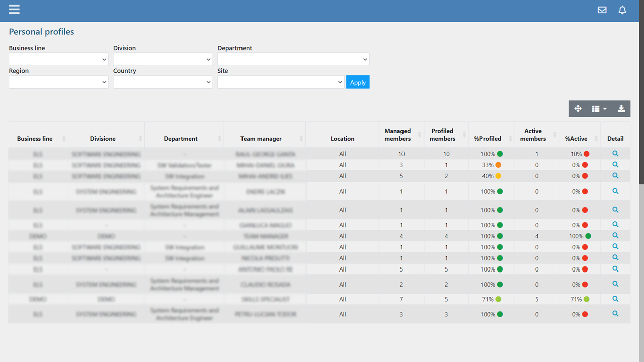Open detail magnifier for the 71% profiled row
Viewport: 644px width, 362px height.
(x=615, y=299)
